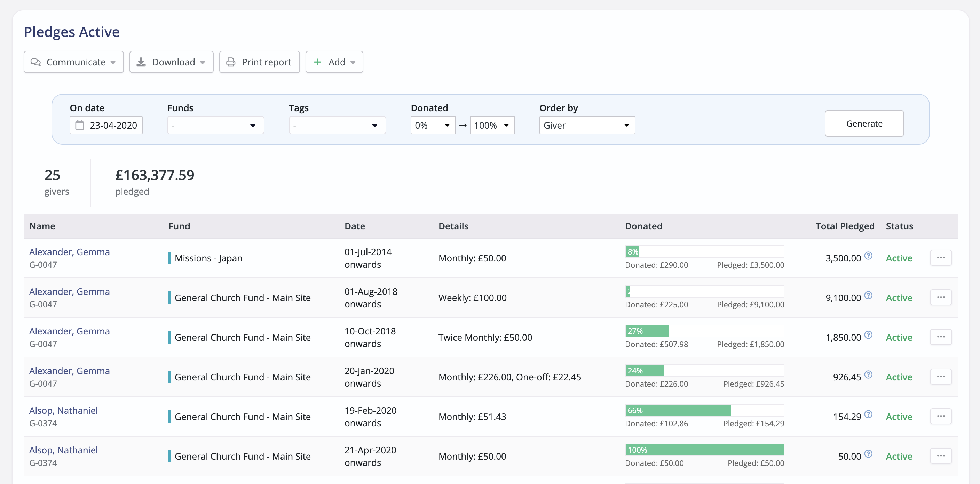Click the printer icon on Print report
Screen dimensions: 980x484
tap(231, 62)
